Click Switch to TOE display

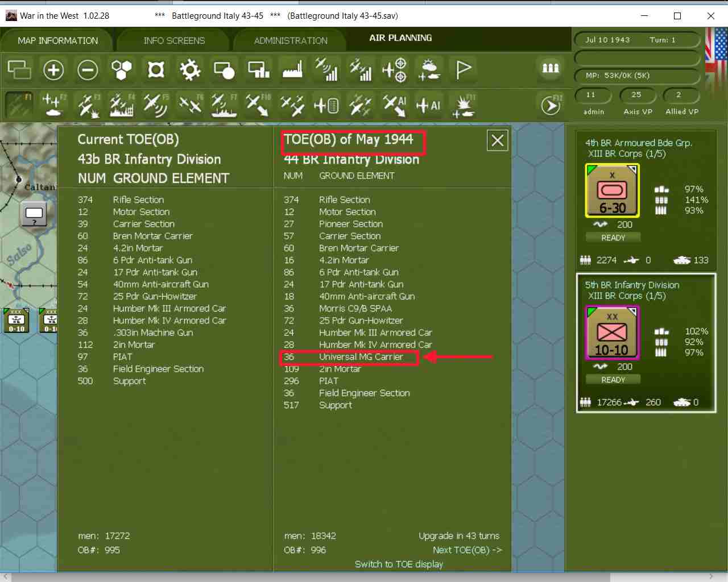pyautogui.click(x=399, y=564)
